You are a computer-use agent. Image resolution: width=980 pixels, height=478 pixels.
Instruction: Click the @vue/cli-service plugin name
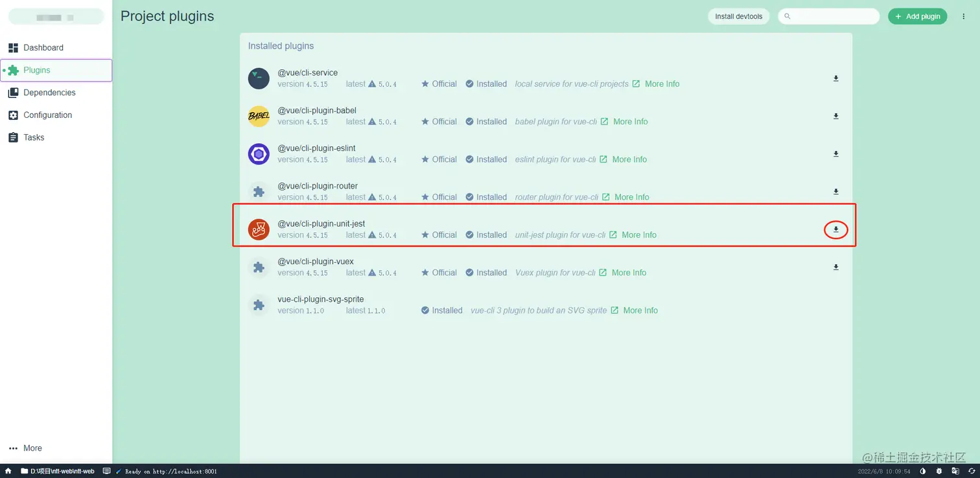click(308, 73)
